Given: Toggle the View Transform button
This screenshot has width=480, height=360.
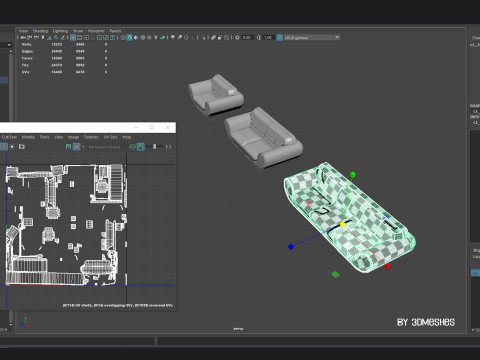Looking at the screenshot, I should [x=280, y=38].
